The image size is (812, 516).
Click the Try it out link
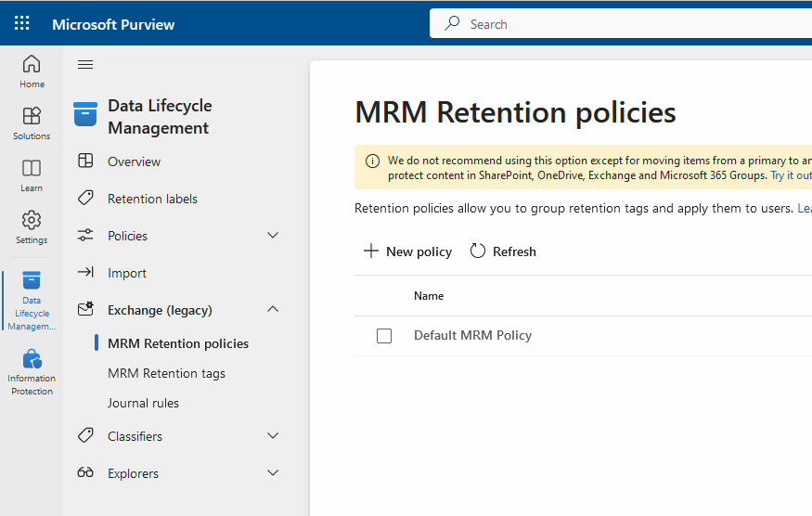[791, 175]
